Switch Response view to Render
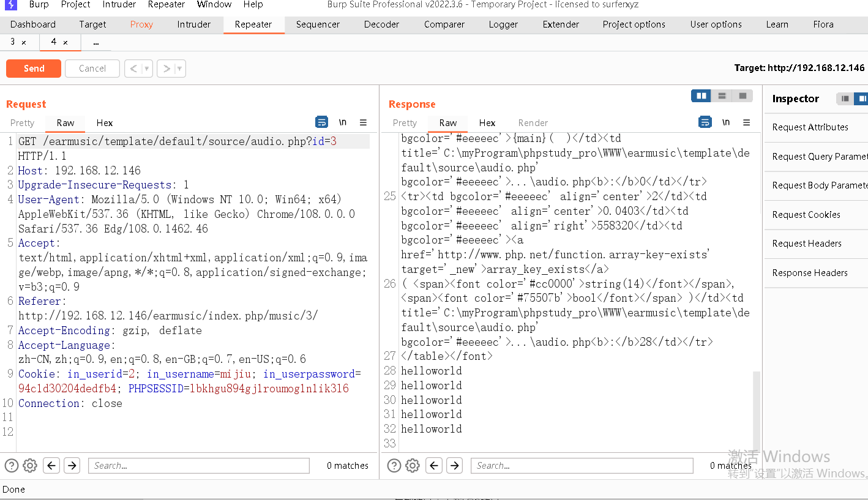Screen dimensions: 868x500 coord(533,122)
